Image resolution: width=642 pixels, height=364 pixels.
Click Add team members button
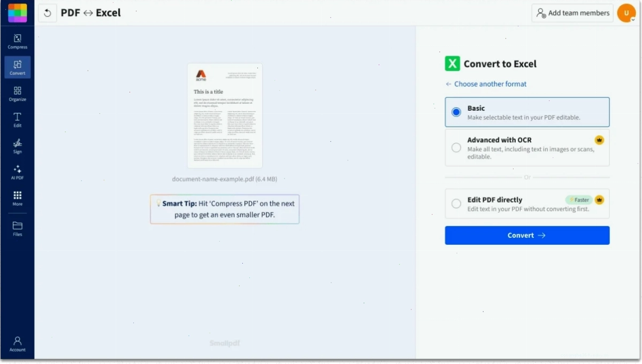point(572,13)
